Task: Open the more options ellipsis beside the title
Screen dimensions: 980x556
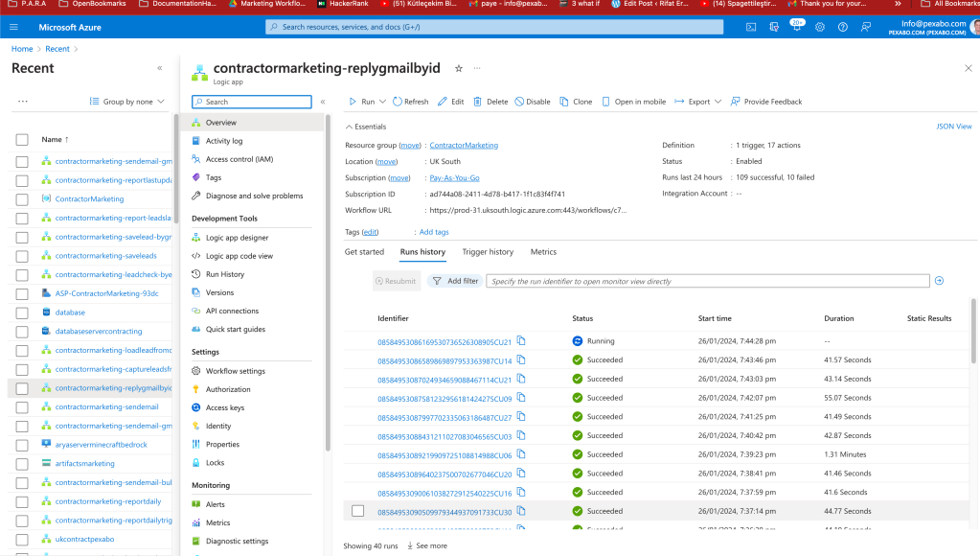Action: [x=477, y=68]
